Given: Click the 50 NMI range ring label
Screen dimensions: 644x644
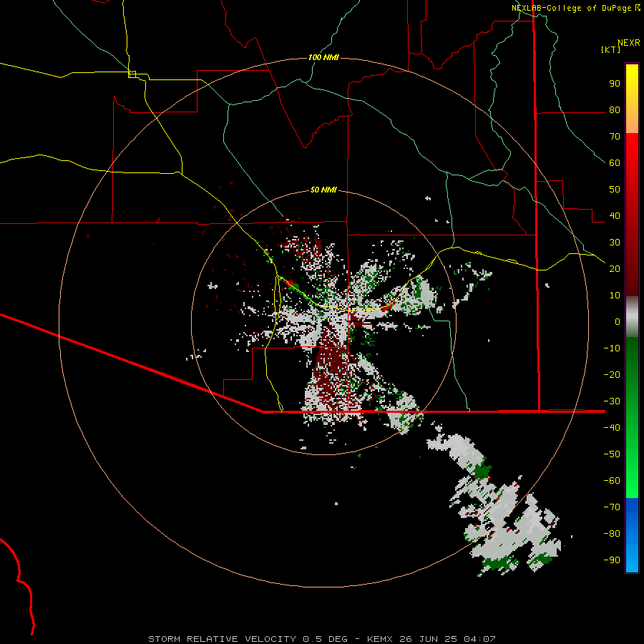Looking at the screenshot, I should point(323,190).
